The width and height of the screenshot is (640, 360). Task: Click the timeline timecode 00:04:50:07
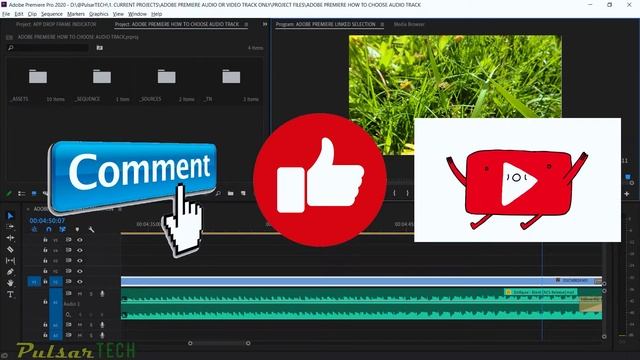pyautogui.click(x=47, y=220)
